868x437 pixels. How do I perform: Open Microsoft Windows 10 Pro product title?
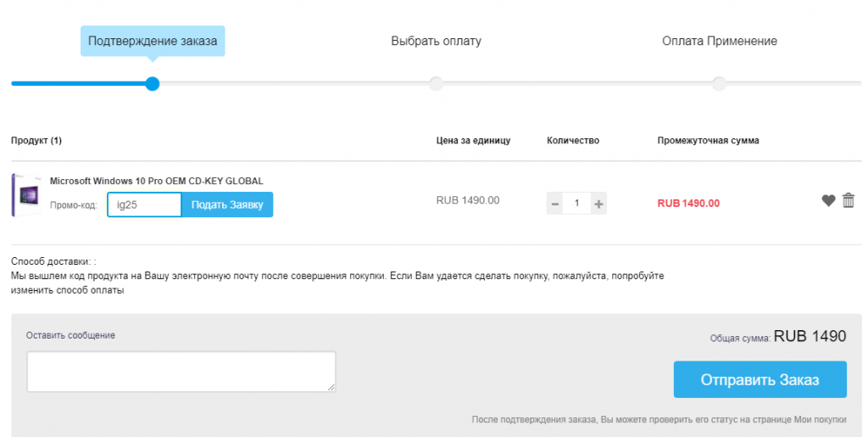(x=157, y=181)
